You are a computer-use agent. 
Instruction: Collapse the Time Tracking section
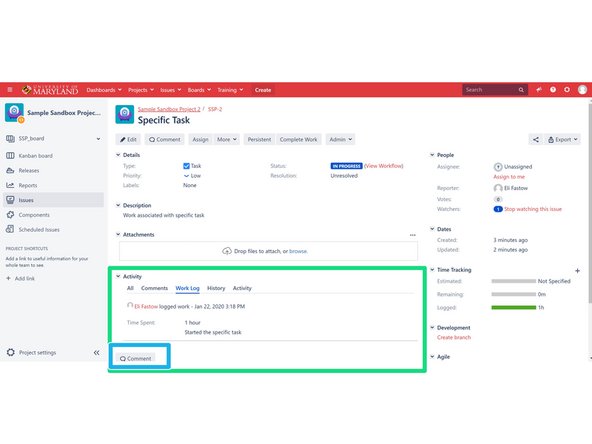pos(432,270)
